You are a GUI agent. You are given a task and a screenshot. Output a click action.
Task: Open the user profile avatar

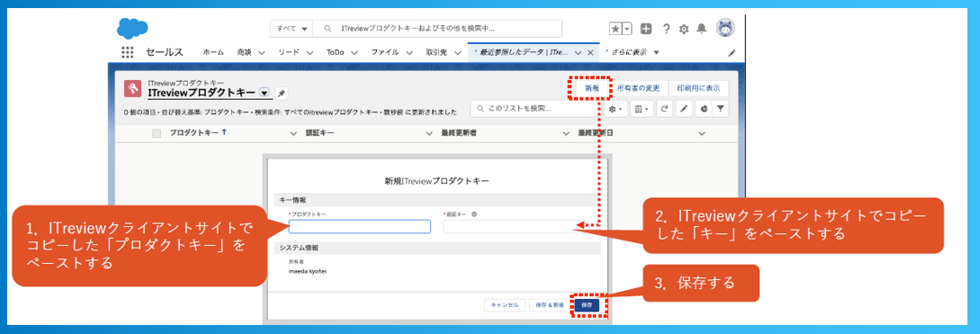point(725,28)
